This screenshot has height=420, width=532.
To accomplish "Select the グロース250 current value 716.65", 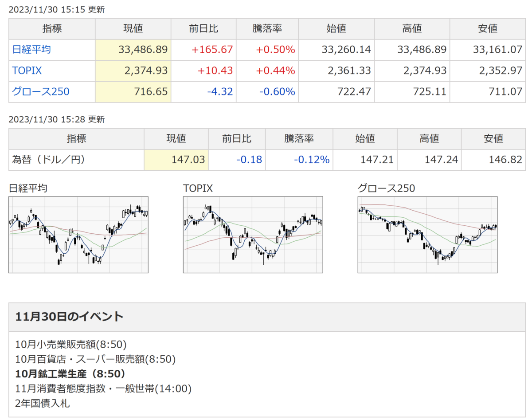I will pos(151,92).
